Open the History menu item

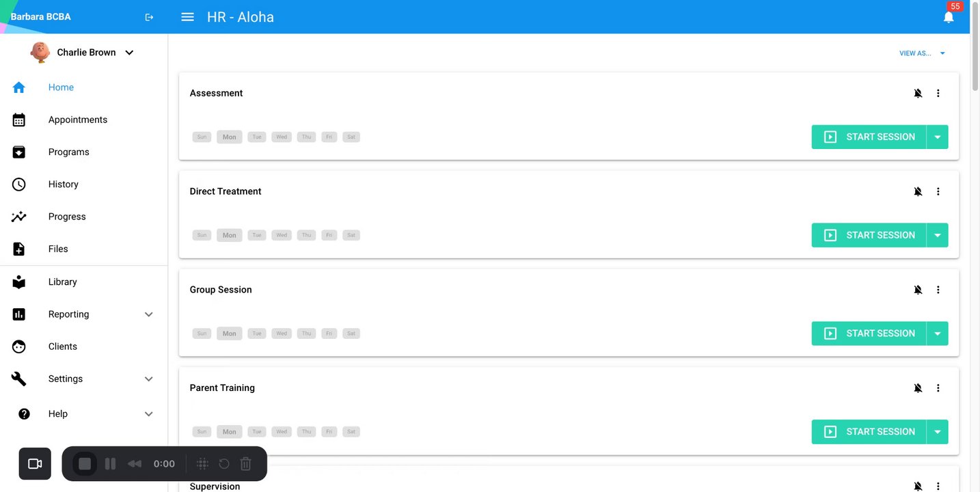[x=63, y=184]
